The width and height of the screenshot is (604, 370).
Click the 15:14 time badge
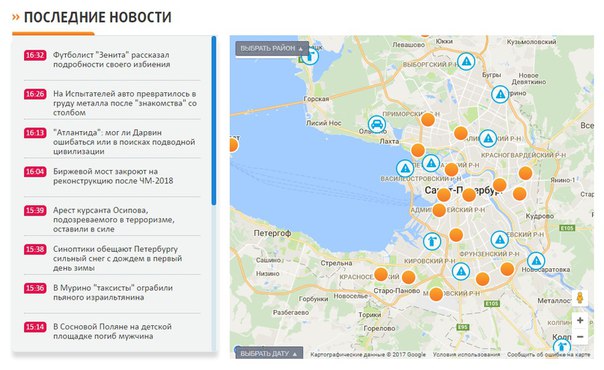[35, 327]
